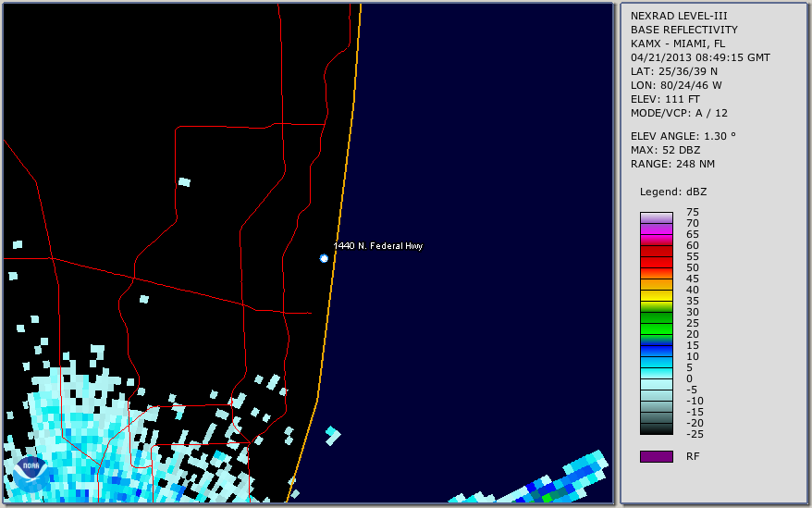Select the 'Legend: dBZ' heading

pyautogui.click(x=672, y=192)
